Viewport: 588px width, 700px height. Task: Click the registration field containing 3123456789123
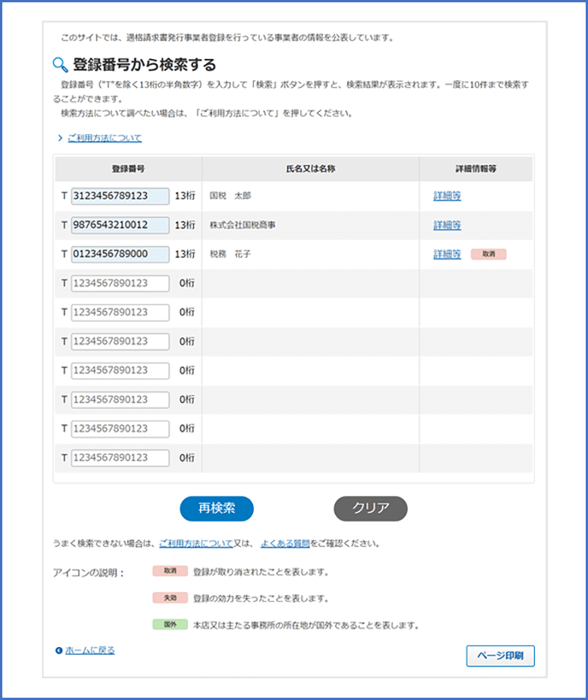pos(120,196)
